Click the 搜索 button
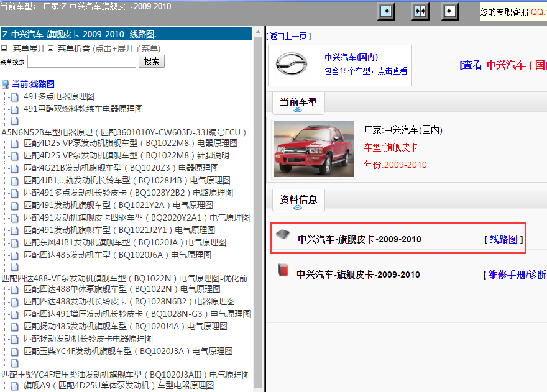 point(152,62)
